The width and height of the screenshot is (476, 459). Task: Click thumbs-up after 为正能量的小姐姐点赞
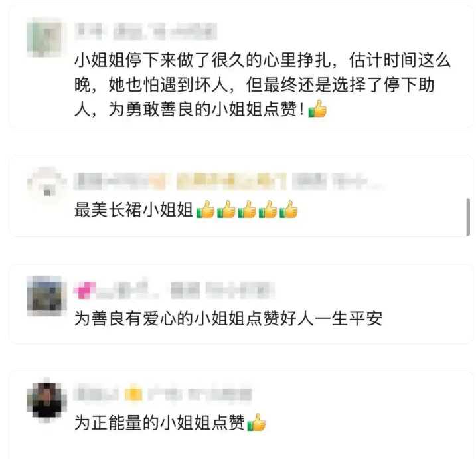[256, 422]
